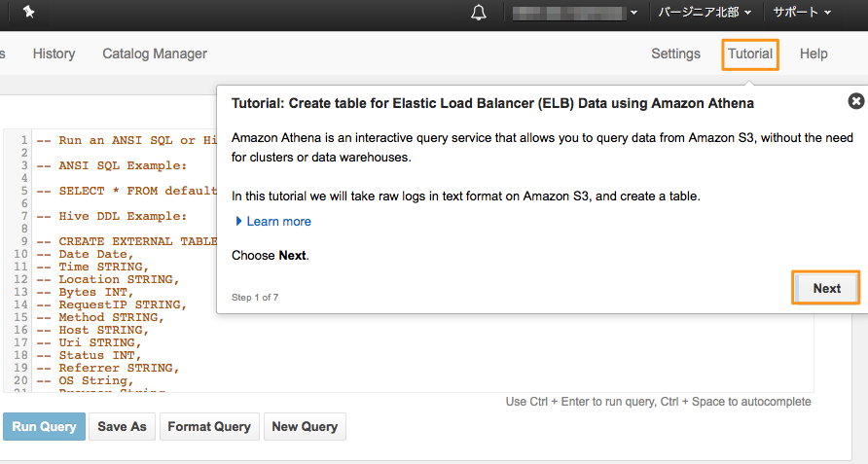Click the Format Query button
868x464 pixels.
pos(209,426)
